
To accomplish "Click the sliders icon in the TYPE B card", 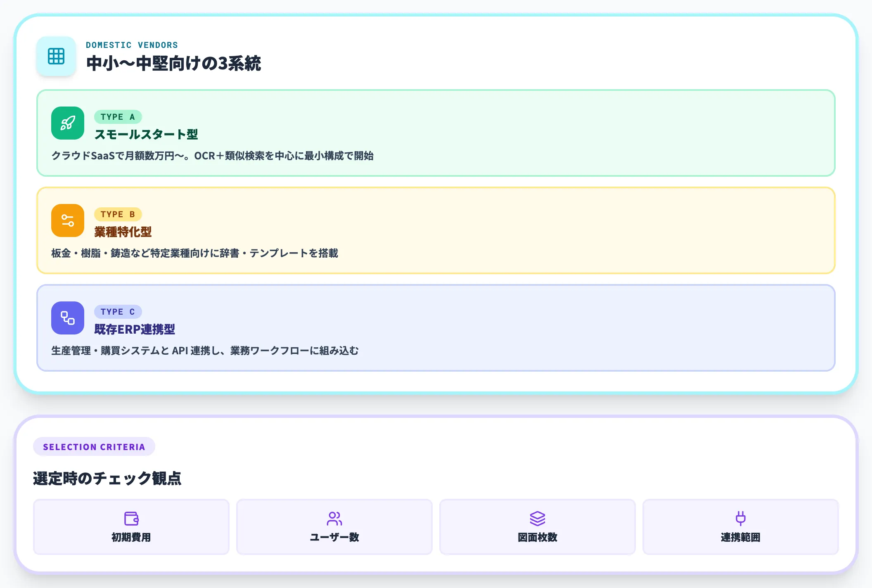I will tap(67, 220).
